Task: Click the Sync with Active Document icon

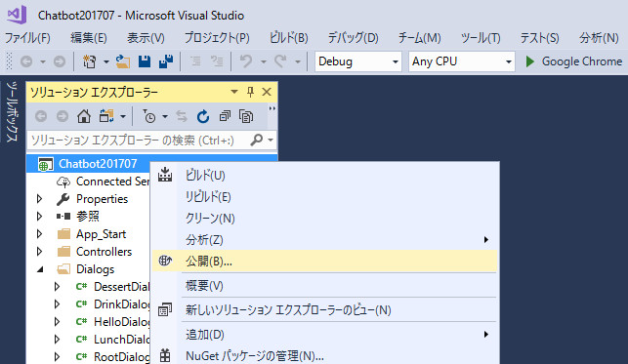Action: 182,116
